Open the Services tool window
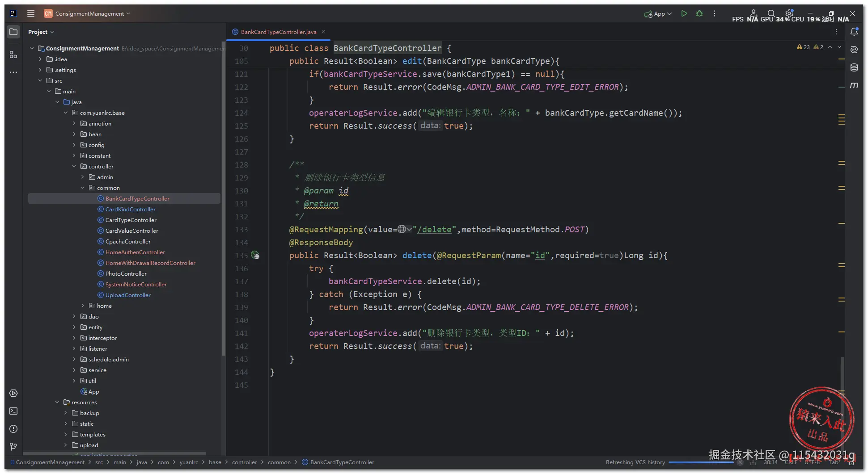 coord(13,393)
